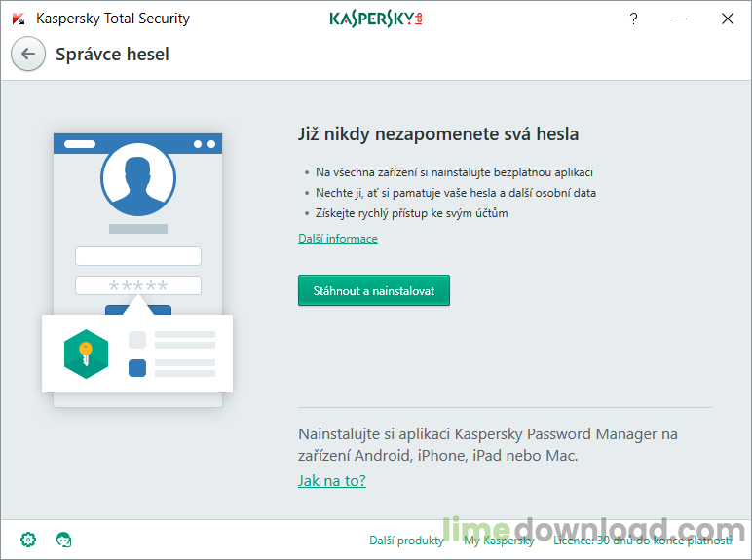752x560 pixels.
Task: Open the Další informace link
Action: [x=338, y=239]
